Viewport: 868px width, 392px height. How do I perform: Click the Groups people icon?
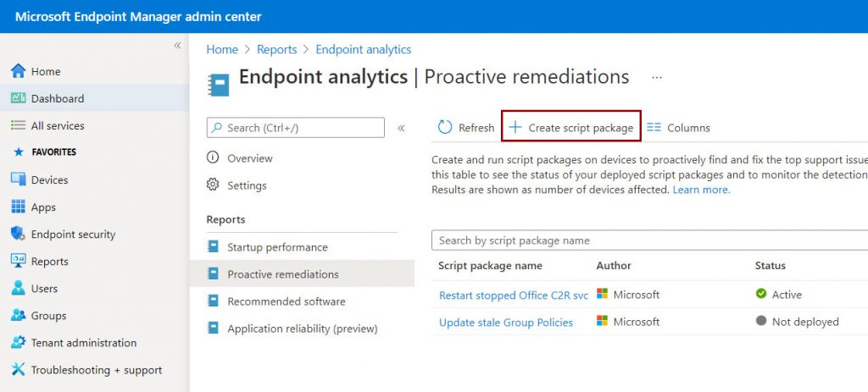19,315
